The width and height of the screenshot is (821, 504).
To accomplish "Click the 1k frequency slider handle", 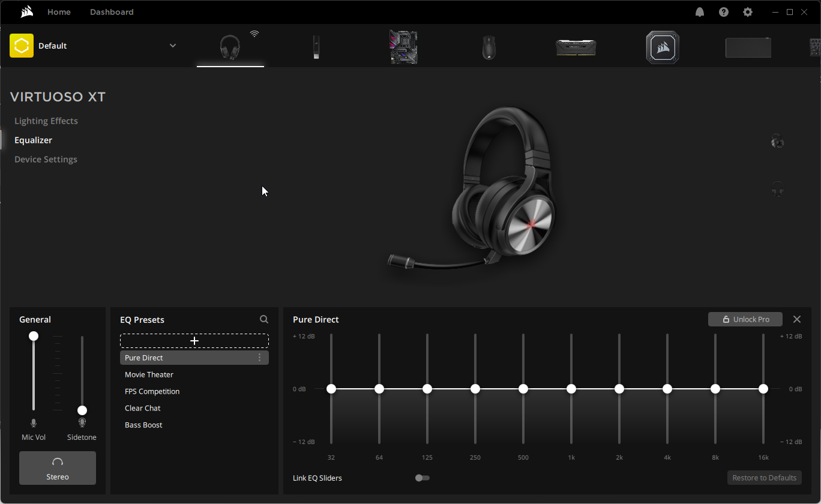I will coord(571,389).
